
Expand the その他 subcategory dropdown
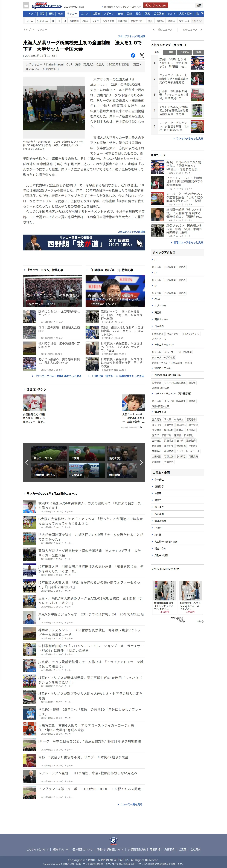(196, 21)
